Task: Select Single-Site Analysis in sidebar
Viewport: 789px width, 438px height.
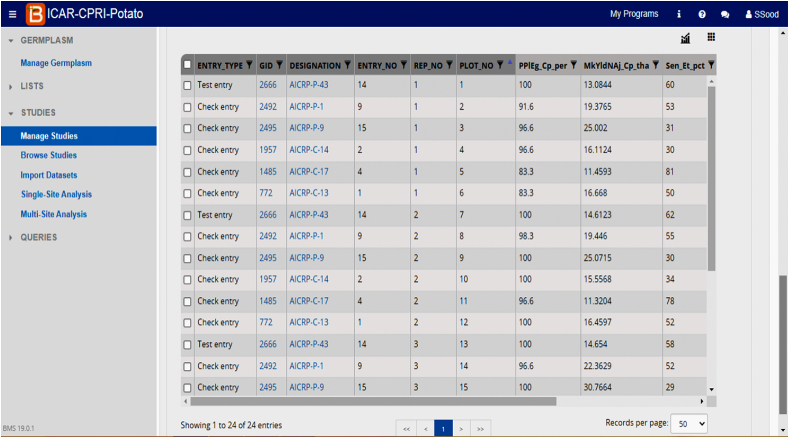Action: pyautogui.click(x=56, y=194)
